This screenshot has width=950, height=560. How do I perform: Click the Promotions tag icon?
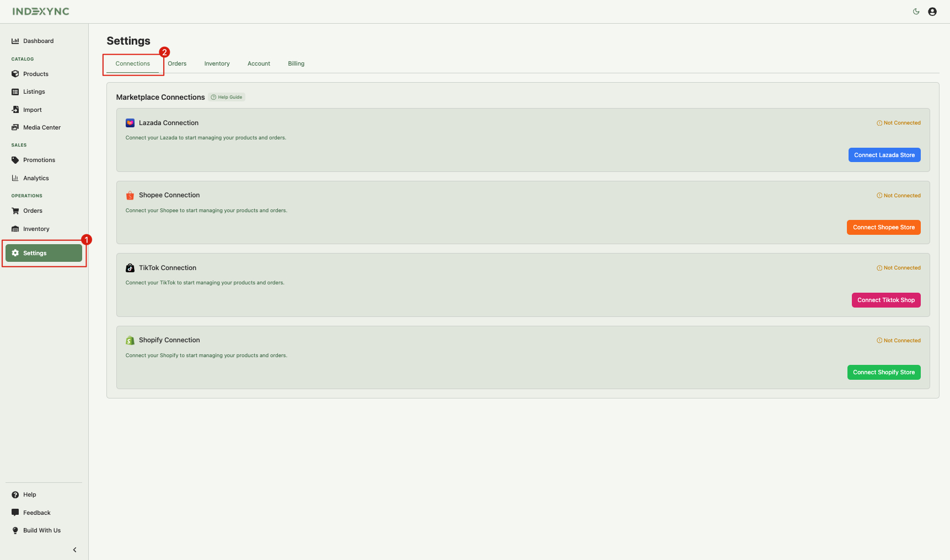pos(15,160)
